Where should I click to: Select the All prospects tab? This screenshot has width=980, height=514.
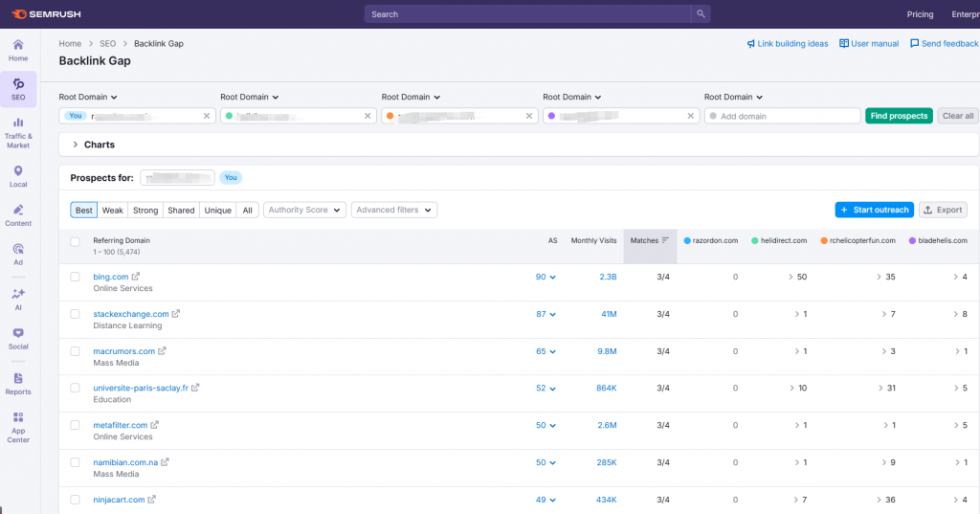coord(248,211)
